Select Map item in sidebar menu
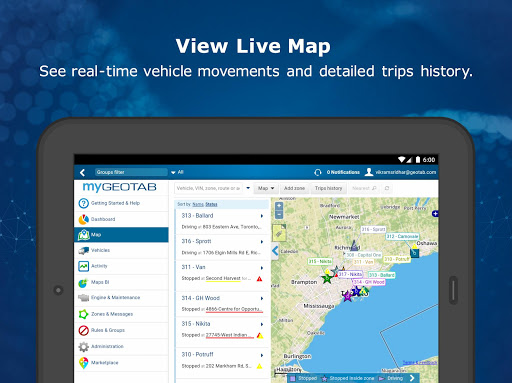Viewport: 512px width, 383px height. tap(121, 235)
